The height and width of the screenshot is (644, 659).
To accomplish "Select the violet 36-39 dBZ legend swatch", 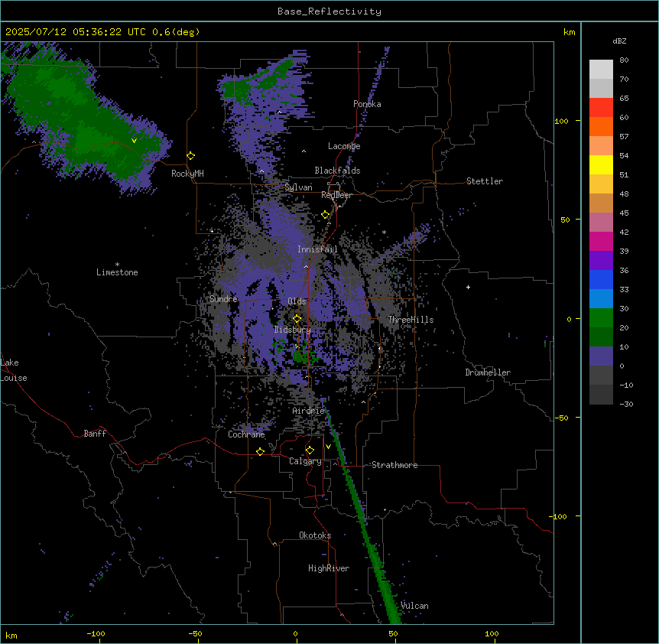I will [x=601, y=261].
